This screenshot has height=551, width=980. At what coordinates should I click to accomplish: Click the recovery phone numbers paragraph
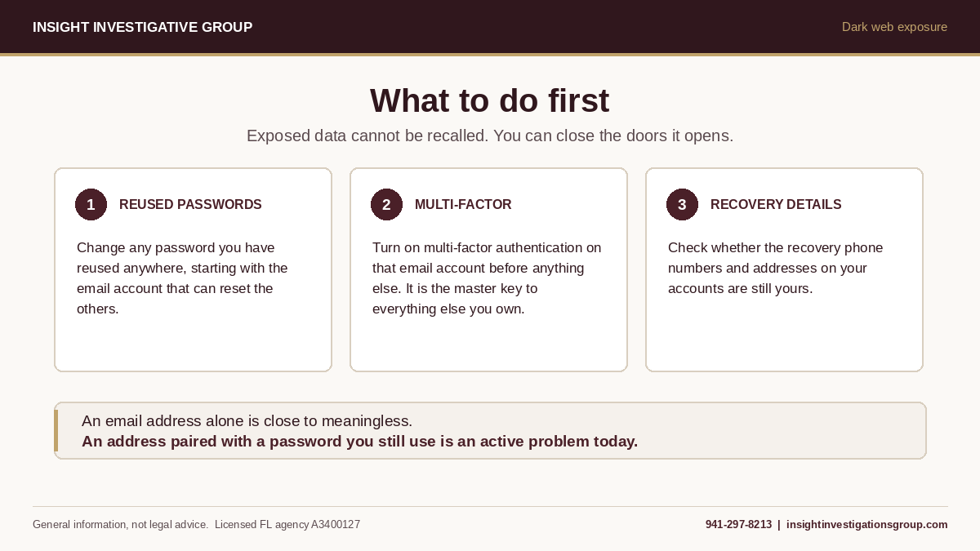[775, 268]
